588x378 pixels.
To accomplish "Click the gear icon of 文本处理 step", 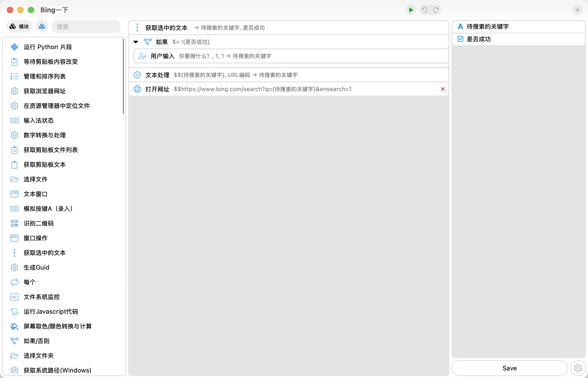I will pos(137,75).
